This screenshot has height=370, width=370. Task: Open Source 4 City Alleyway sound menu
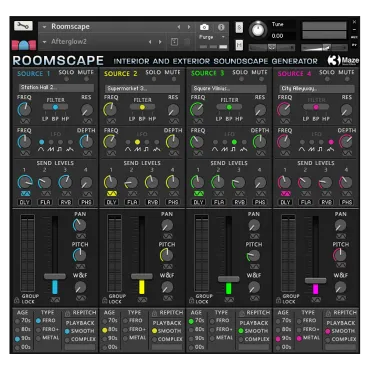pos(317,88)
